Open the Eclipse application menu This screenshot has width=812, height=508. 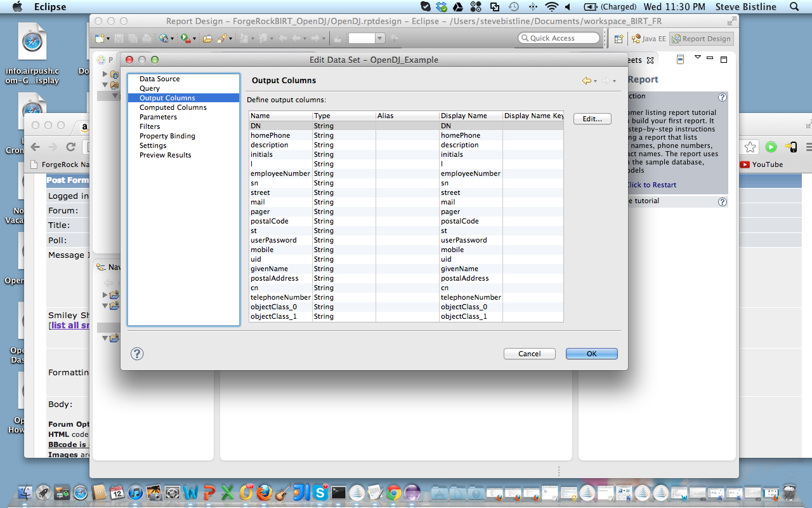50,7
